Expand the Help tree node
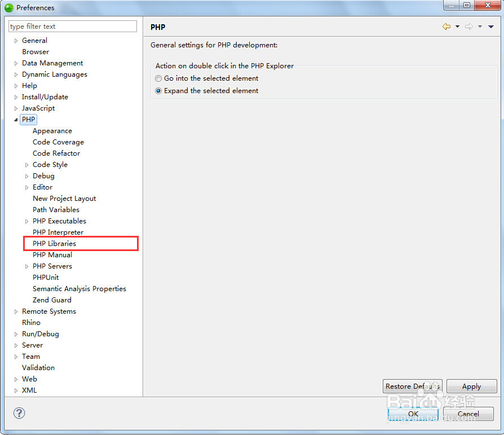This screenshot has width=504, height=435. (16, 86)
